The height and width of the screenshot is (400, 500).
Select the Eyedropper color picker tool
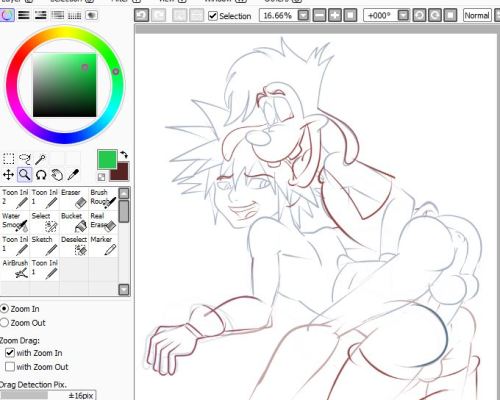coord(73,175)
